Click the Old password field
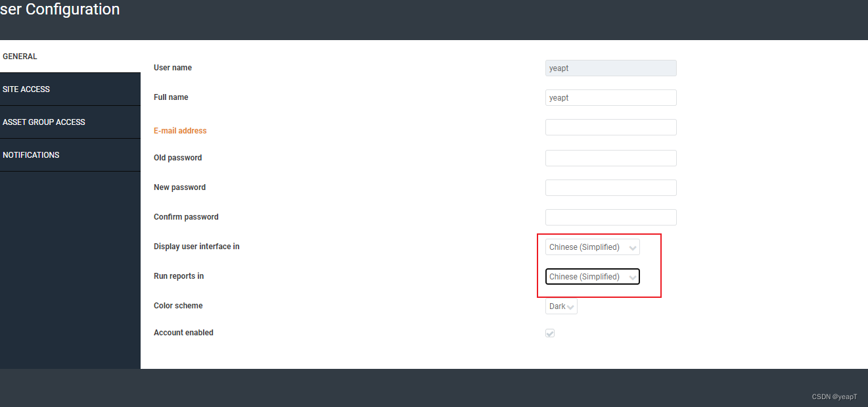Viewport: 868px width, 407px height. [x=610, y=158]
